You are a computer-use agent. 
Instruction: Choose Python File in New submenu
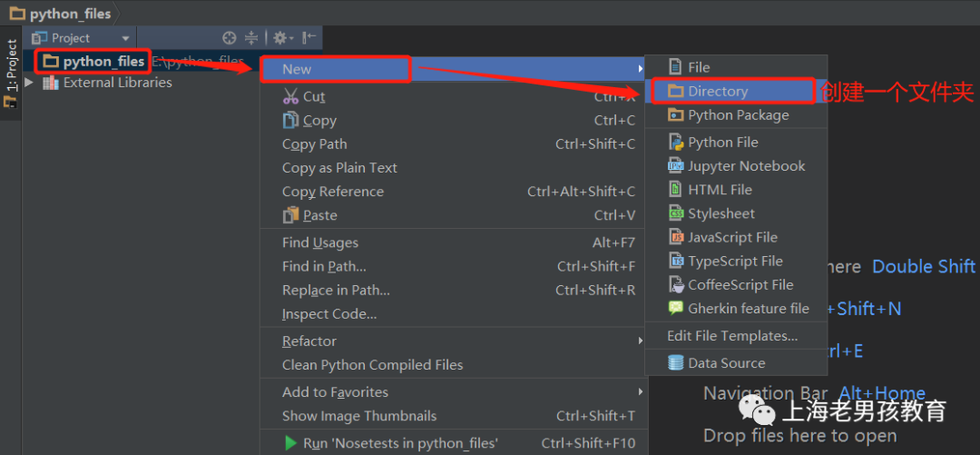[x=736, y=142]
